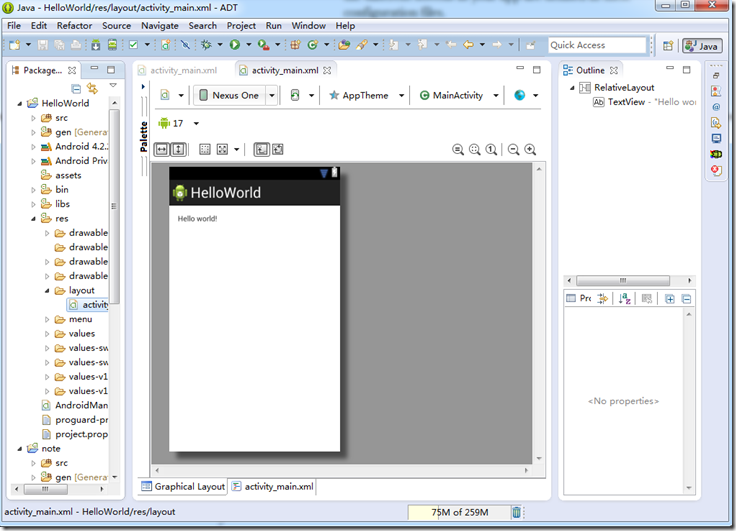The width and height of the screenshot is (736, 531).
Task: Open the Nexus One device dropdown
Action: coord(272,95)
